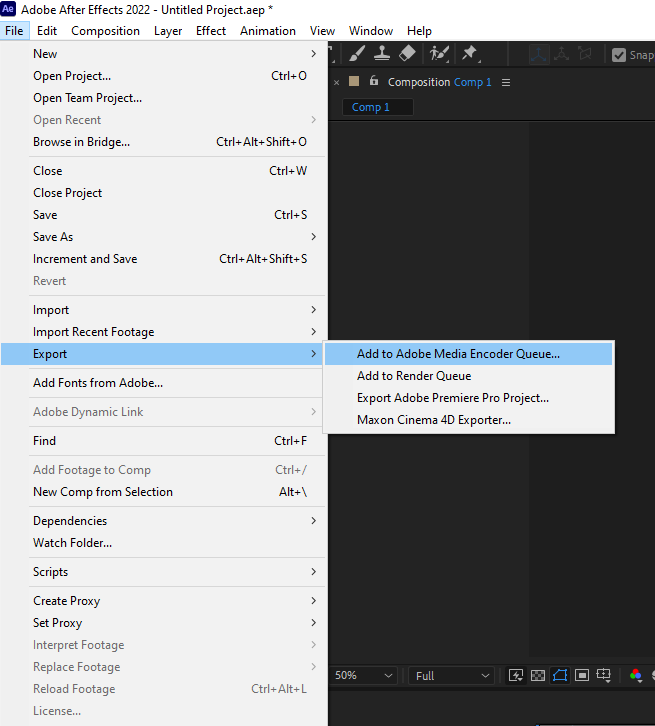Screen dimensions: 655x726
Task: Toggle the Transparency Grid button
Action: coord(539,676)
